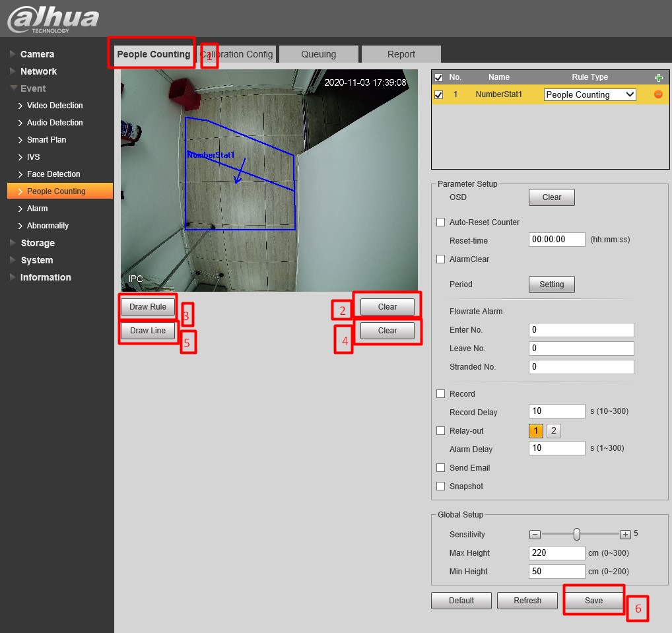Uncheck the NumberStat1 rule checkbox
The width and height of the screenshot is (672, 633).
[x=438, y=94]
